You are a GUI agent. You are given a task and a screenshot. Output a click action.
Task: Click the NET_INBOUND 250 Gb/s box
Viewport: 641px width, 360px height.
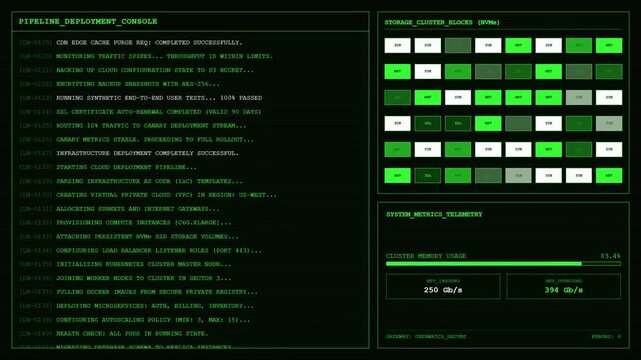443,286
